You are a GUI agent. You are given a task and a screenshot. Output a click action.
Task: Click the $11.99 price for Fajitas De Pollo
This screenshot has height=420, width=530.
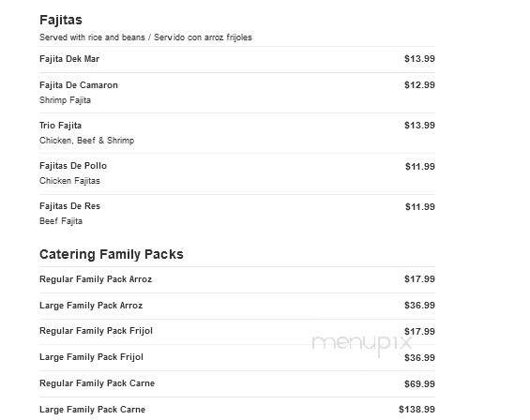click(420, 167)
